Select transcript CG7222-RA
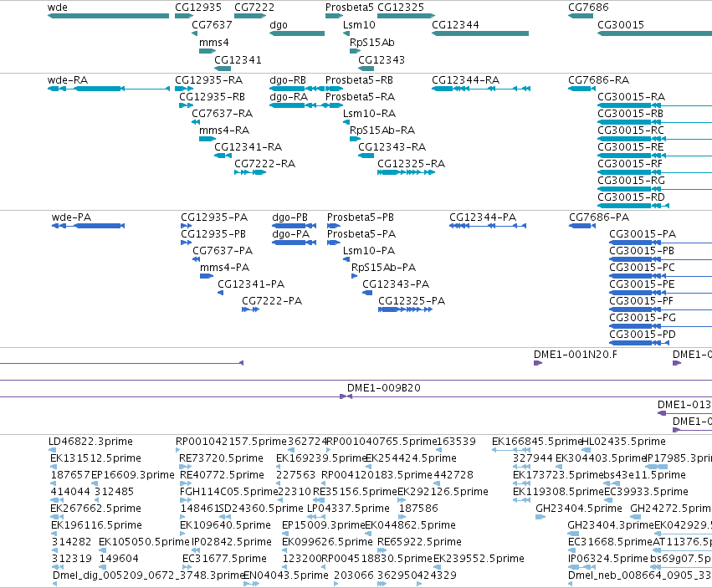The width and height of the screenshot is (712, 588). pyautogui.click(x=250, y=172)
